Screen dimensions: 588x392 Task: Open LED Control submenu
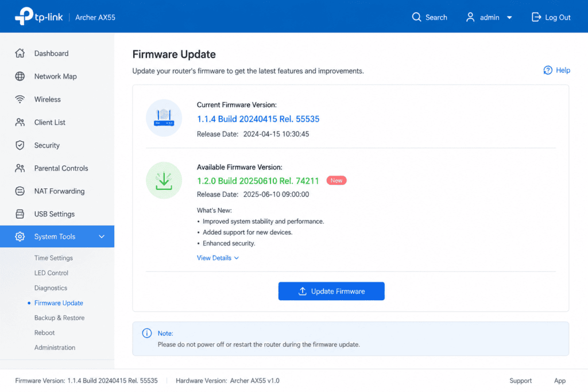[51, 273]
